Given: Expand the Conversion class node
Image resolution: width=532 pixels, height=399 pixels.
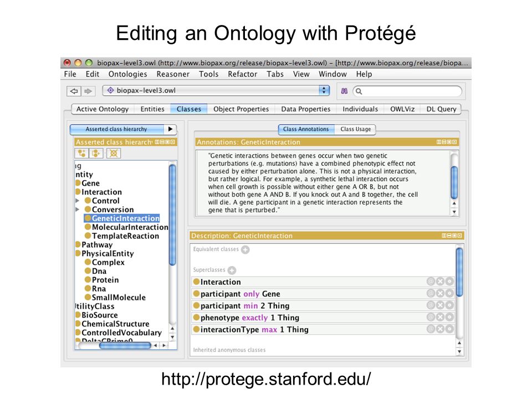Looking at the screenshot, I should click(78, 209).
